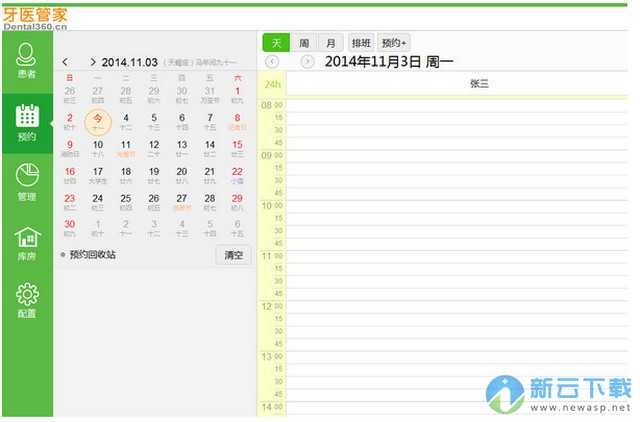Select today's date marked 今

click(98, 122)
